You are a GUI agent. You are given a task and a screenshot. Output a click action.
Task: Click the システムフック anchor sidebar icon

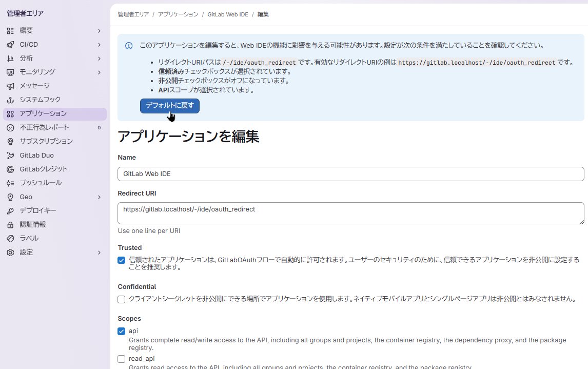pyautogui.click(x=10, y=100)
